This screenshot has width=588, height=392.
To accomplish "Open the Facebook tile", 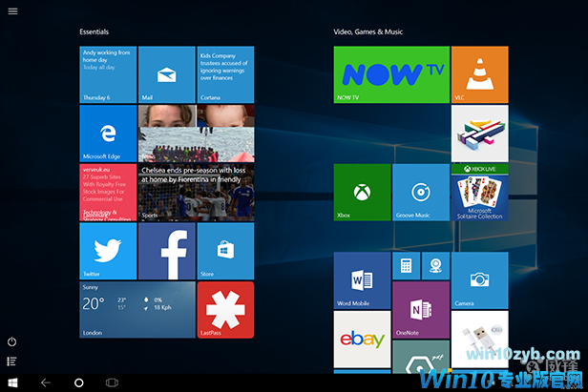I will [166, 251].
